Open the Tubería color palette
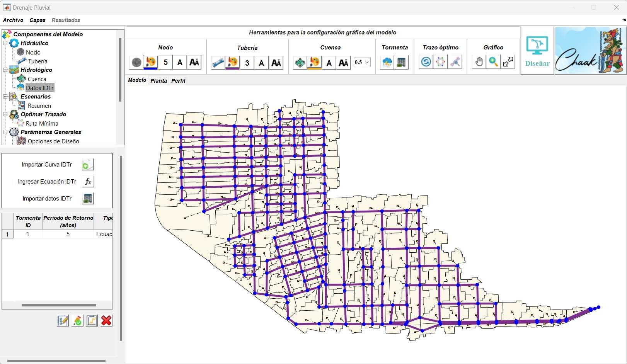The image size is (627, 364). [232, 63]
